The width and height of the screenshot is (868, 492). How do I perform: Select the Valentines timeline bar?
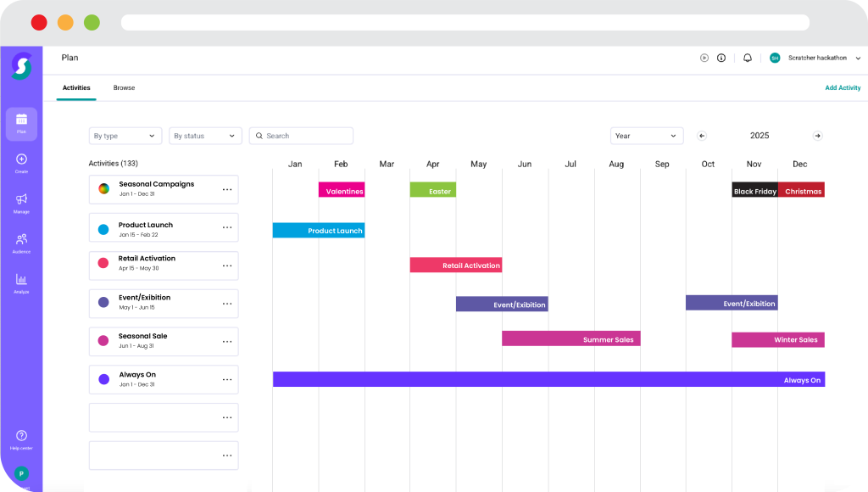pos(342,189)
